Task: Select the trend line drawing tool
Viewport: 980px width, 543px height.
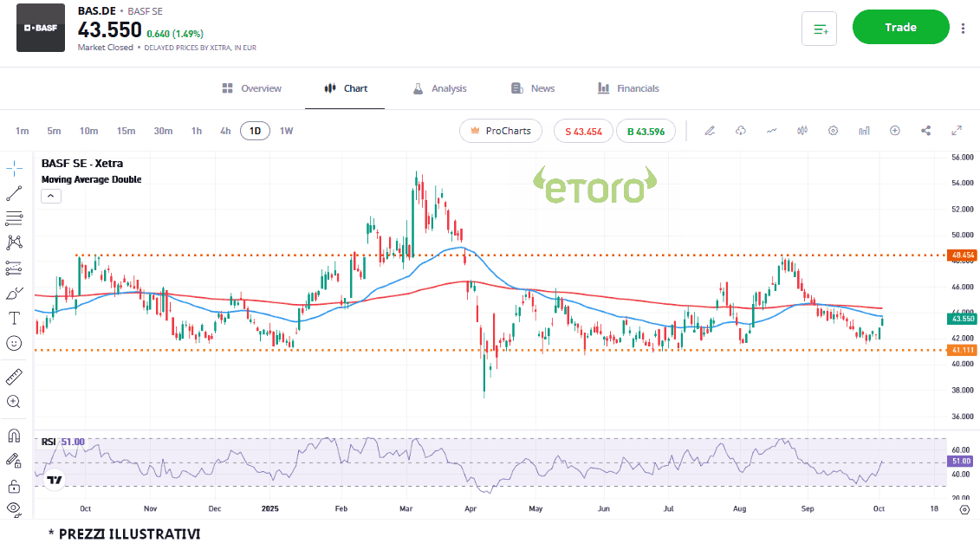Action: [x=15, y=193]
